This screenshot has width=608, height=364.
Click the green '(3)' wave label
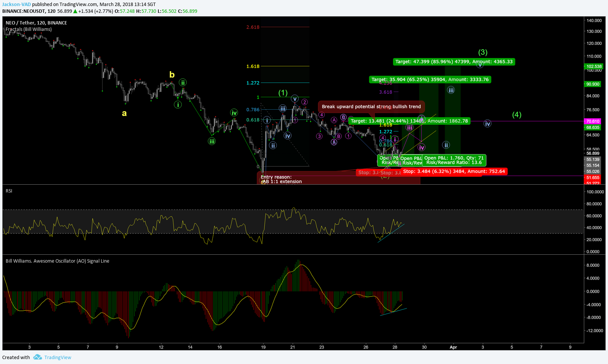tap(483, 52)
